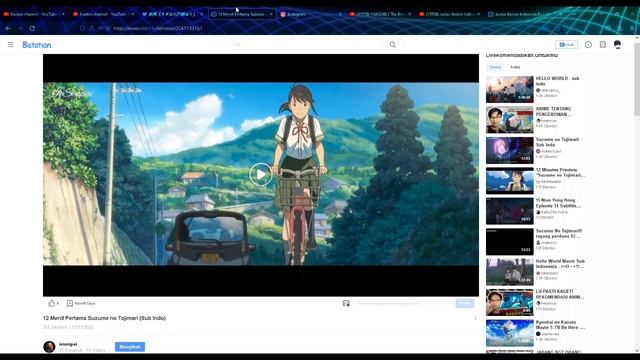This screenshot has height=360, width=640.
Task: Open Hello World Movie Sub Indonesia thumbnail
Action: [510, 272]
